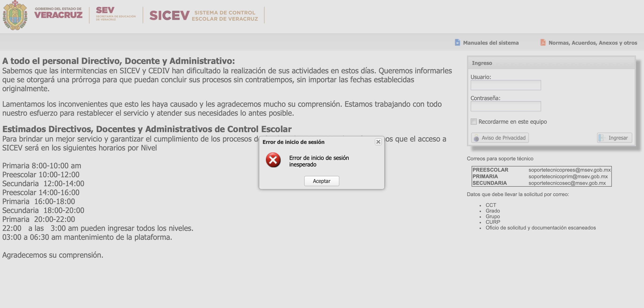Screen dimensions: 644x308
Task: Click 'Primaria 20:00-22:00' schedule line
Action: [39, 219]
